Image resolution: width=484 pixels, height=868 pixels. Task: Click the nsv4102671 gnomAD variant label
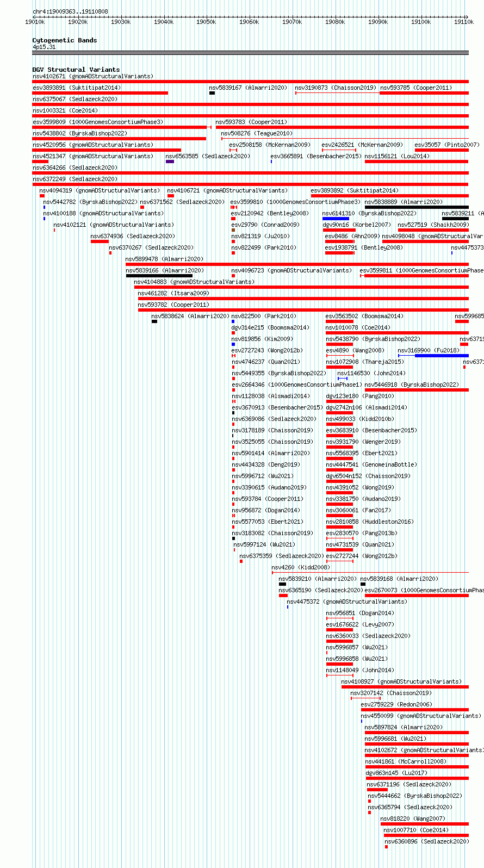pyautogui.click(x=93, y=76)
